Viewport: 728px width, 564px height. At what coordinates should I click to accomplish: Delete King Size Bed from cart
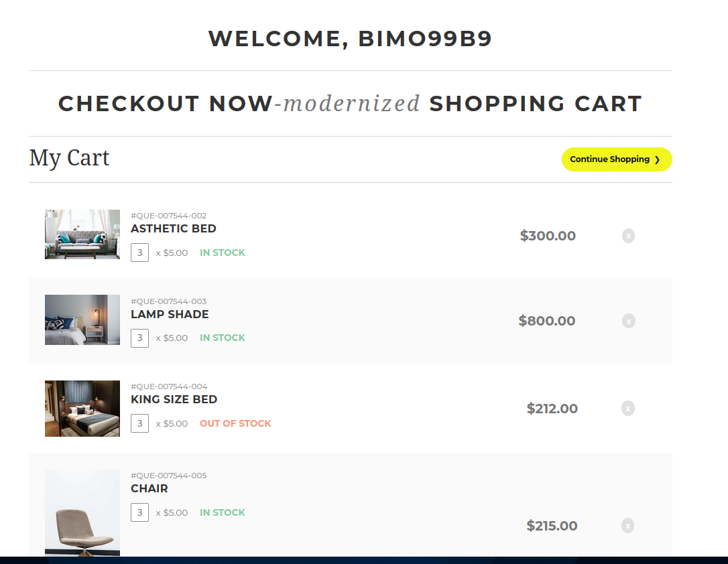coord(628,409)
